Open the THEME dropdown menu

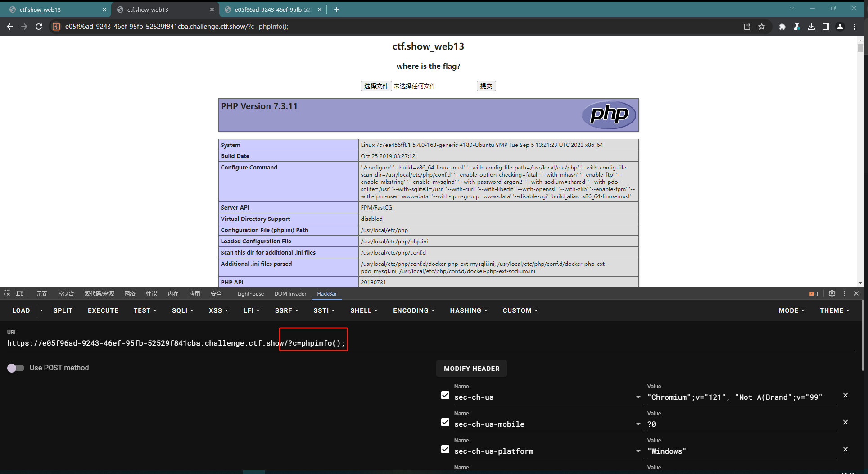coord(834,310)
